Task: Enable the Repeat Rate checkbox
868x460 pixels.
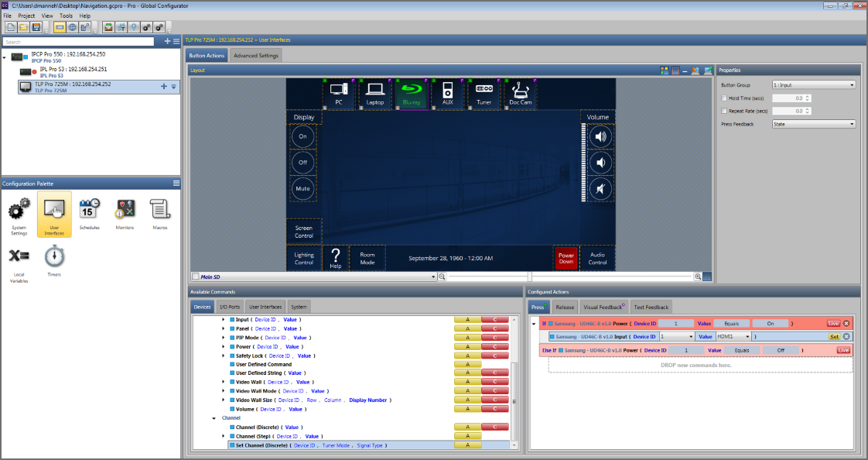Action: coord(724,111)
